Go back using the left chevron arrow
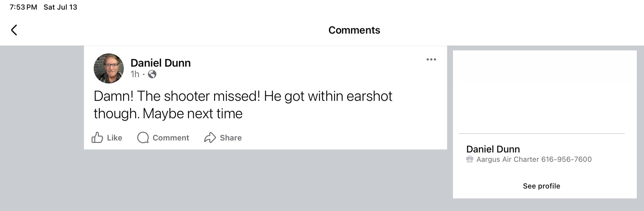 click(x=14, y=30)
